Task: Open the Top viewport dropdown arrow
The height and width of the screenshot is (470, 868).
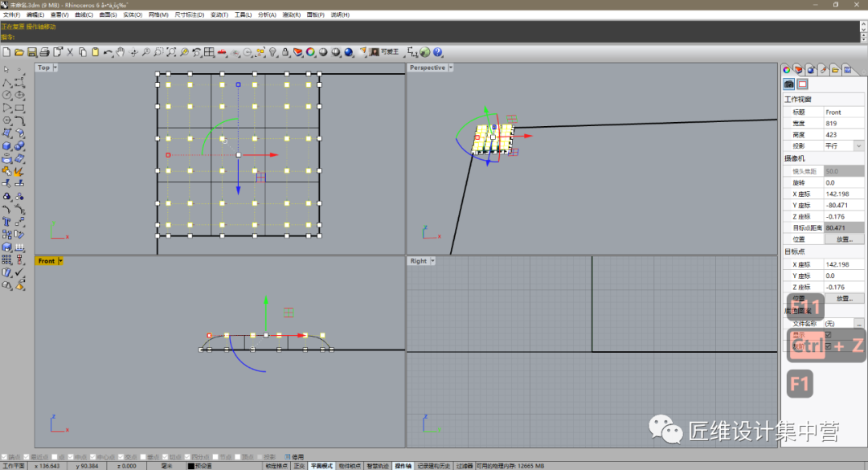Action: [55, 67]
